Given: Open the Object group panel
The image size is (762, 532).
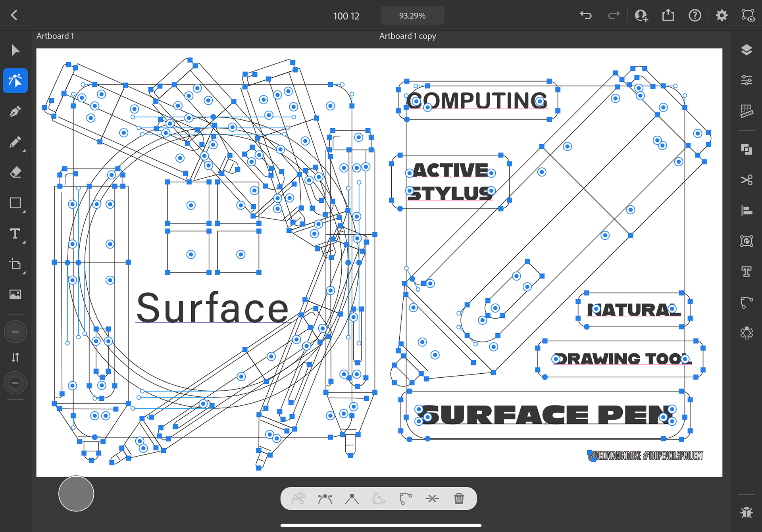Looking at the screenshot, I should pos(747,241).
